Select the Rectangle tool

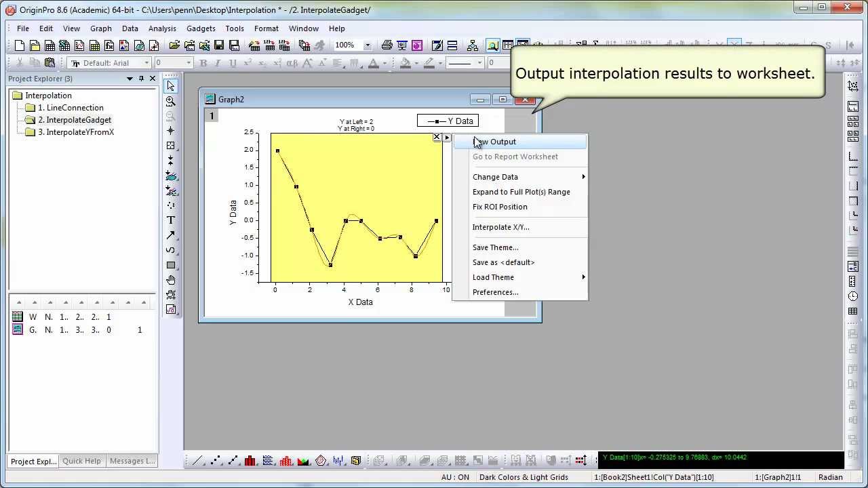[x=171, y=265]
